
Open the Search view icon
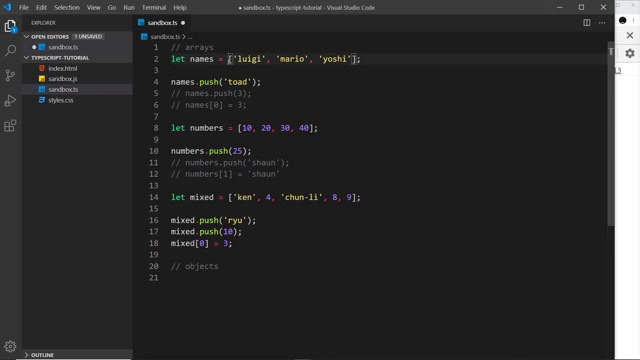pos(10,51)
